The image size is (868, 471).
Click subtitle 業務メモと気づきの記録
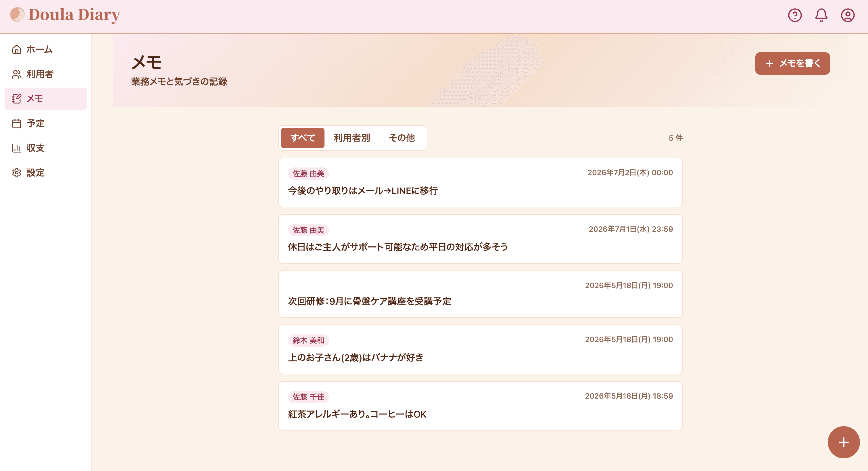pyautogui.click(x=179, y=82)
